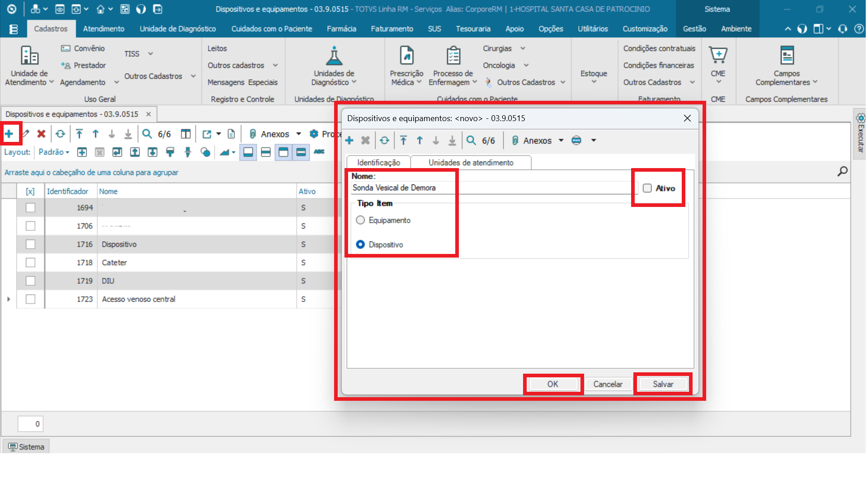The image size is (868, 488).
Task: Check the row checkbox for Cateter
Action: click(30, 263)
